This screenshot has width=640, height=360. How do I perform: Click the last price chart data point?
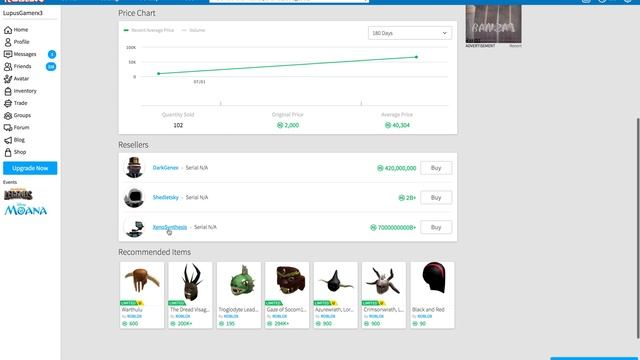click(416, 57)
